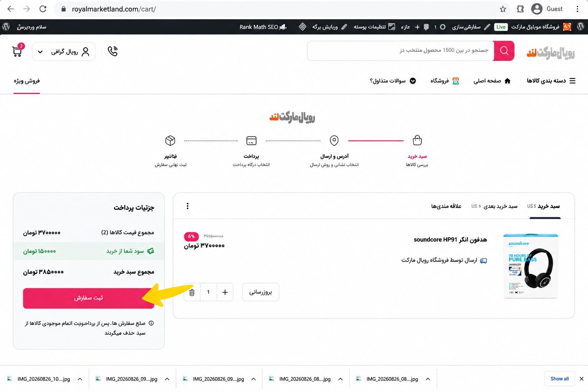Open options chevron for IMG_20260826_10 download
This screenshot has width=588, height=392.
[80, 379]
